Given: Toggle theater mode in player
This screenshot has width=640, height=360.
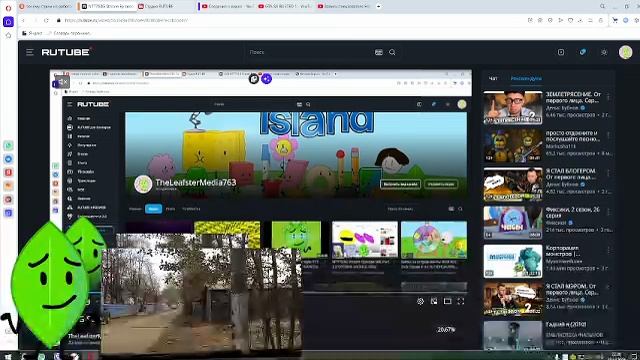Looking at the screenshot, I should tap(448, 301).
